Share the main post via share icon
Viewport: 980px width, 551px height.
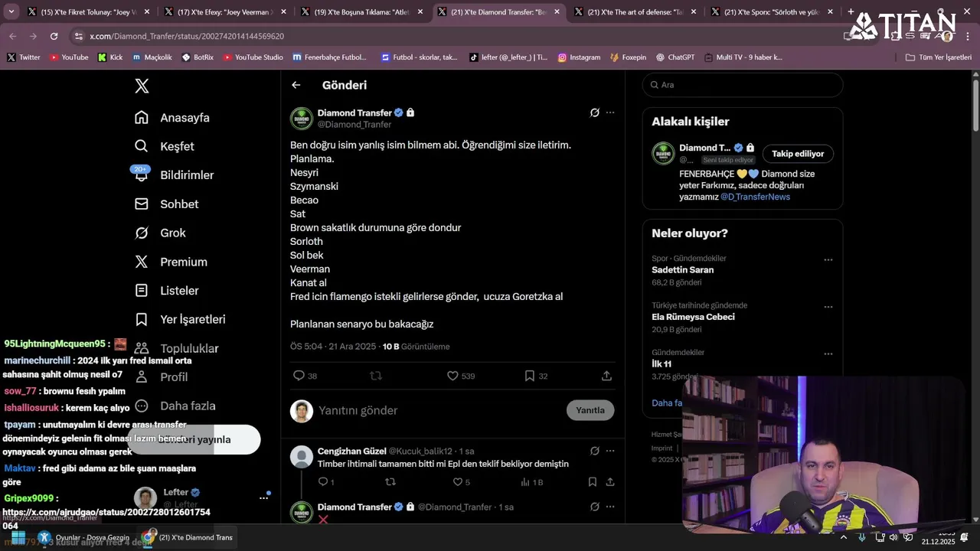[x=606, y=376]
